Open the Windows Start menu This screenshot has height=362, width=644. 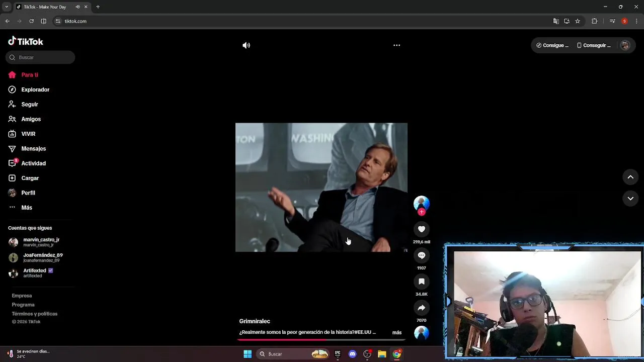tap(248, 354)
